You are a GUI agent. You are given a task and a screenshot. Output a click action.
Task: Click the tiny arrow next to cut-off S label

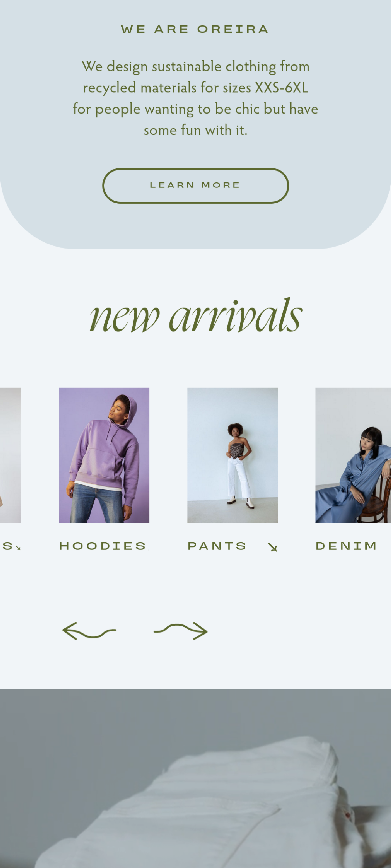[19, 548]
